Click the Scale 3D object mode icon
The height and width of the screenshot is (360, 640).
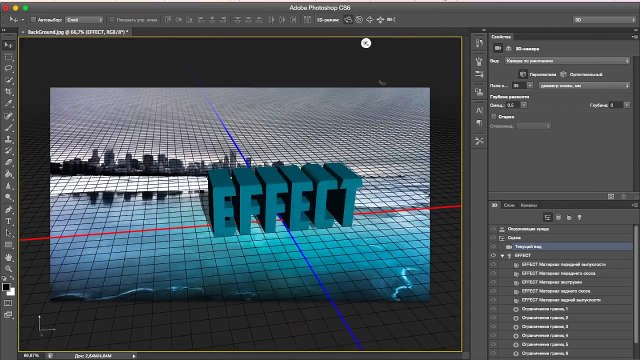tap(391, 20)
